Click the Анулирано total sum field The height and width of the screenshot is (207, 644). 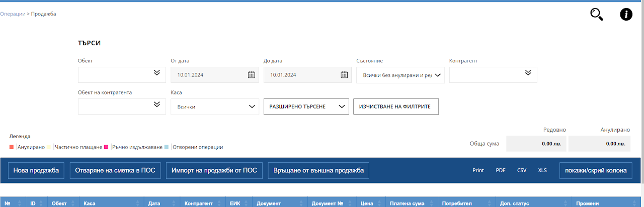click(x=599, y=143)
